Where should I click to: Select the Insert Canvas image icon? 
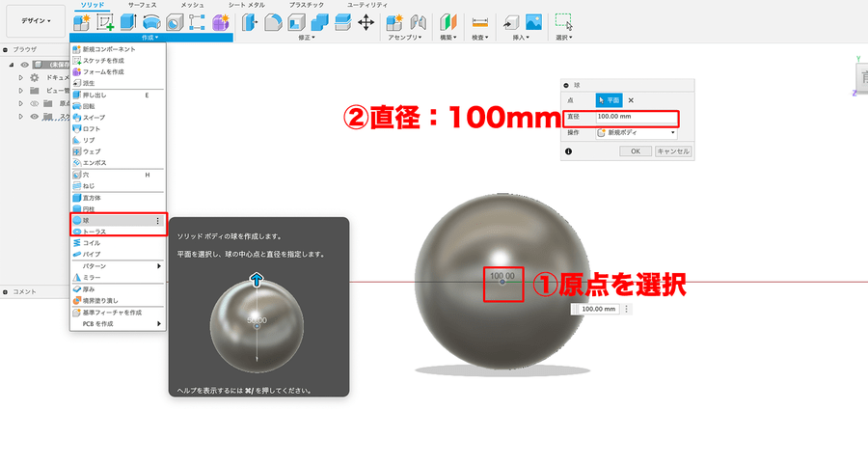[533, 22]
